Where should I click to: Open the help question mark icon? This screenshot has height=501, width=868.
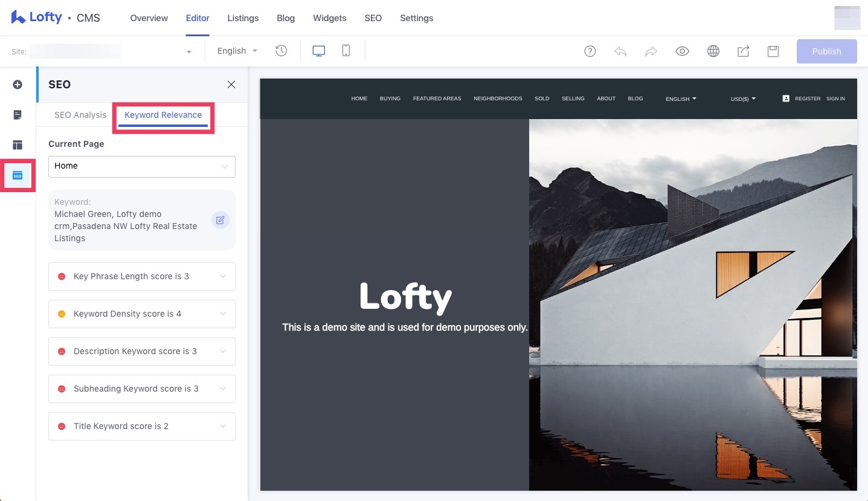[x=590, y=51]
